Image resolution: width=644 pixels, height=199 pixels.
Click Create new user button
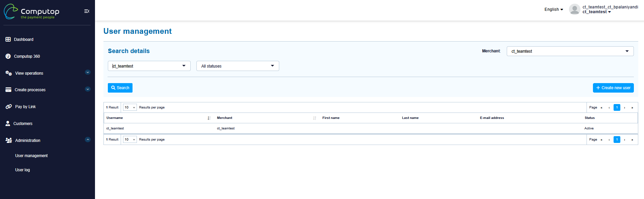613,88
